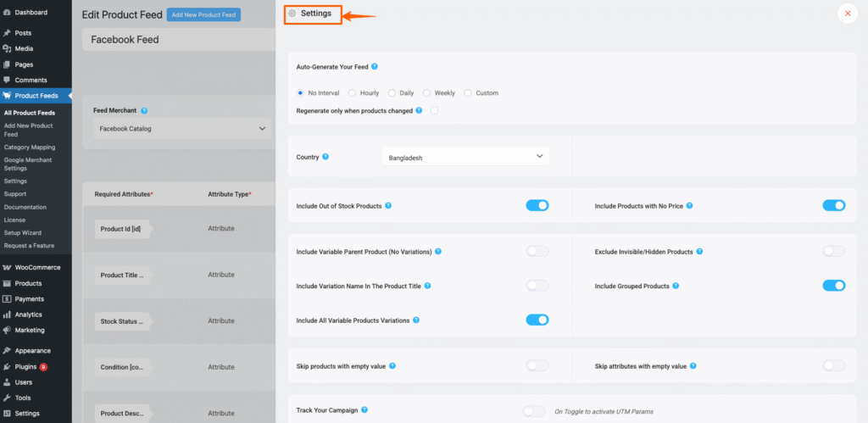Viewport: 868px width, 423px height.
Task: Click the Posts pin icon
Action: click(x=7, y=33)
